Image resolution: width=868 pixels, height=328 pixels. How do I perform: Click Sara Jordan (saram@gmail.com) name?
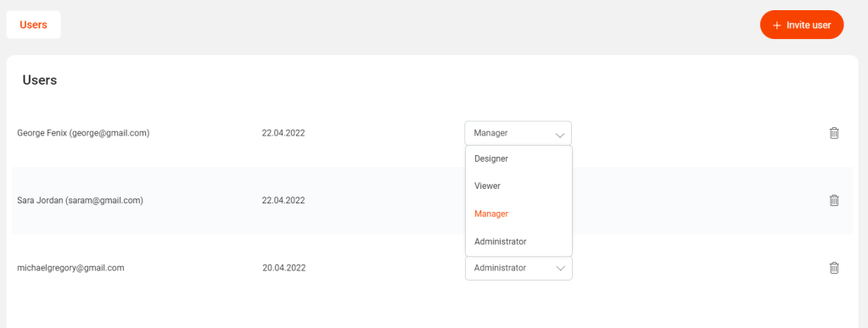click(x=81, y=200)
